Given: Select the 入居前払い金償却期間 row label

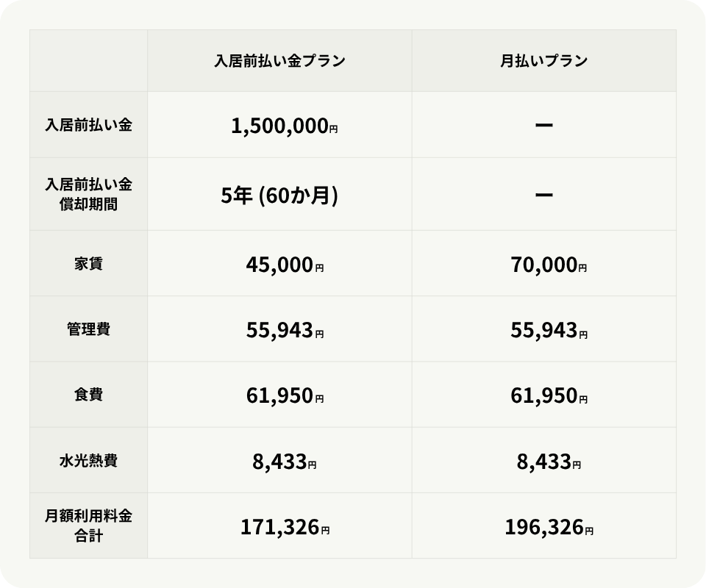Looking at the screenshot, I should tap(88, 194).
